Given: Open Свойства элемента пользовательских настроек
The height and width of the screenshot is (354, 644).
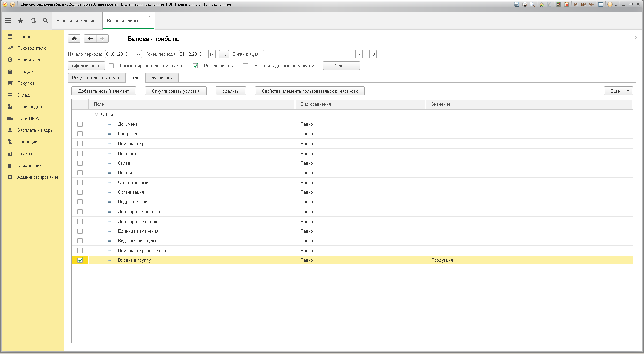Looking at the screenshot, I should (x=310, y=91).
